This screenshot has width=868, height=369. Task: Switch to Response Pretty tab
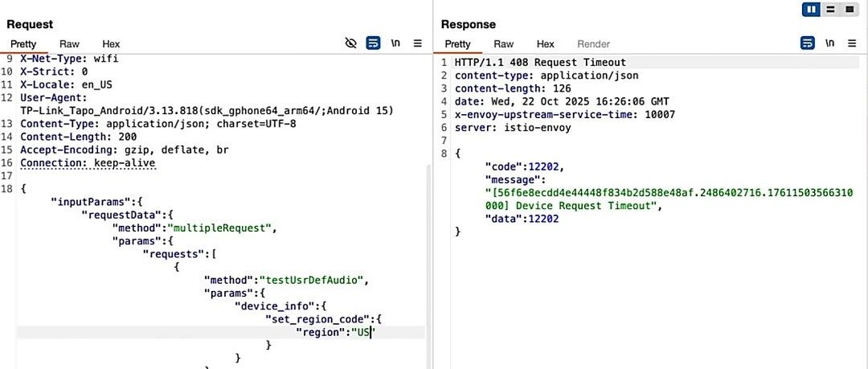[x=458, y=43]
